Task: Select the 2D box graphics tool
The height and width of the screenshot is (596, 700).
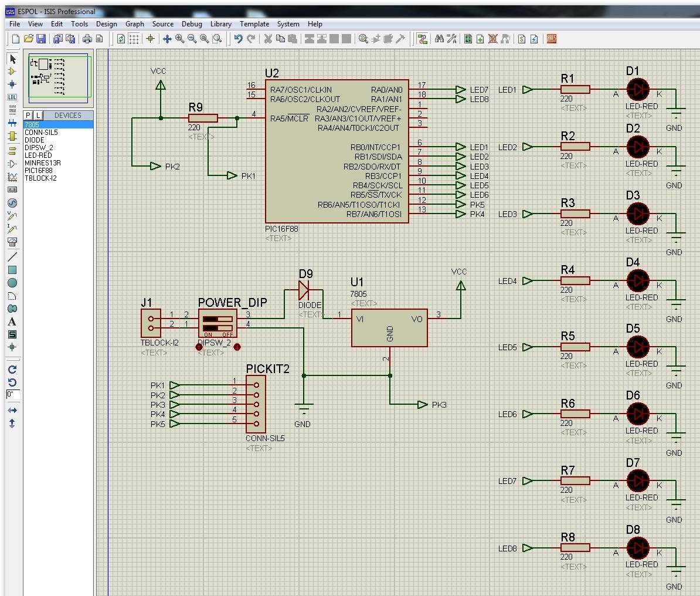Action: tap(12, 270)
